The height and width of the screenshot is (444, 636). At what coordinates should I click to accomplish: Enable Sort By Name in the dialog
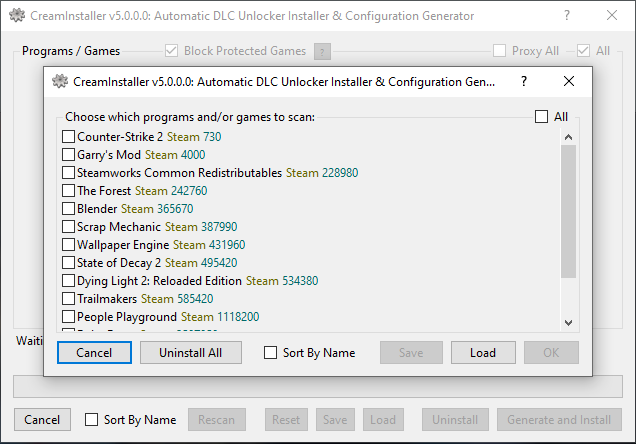pyautogui.click(x=270, y=352)
